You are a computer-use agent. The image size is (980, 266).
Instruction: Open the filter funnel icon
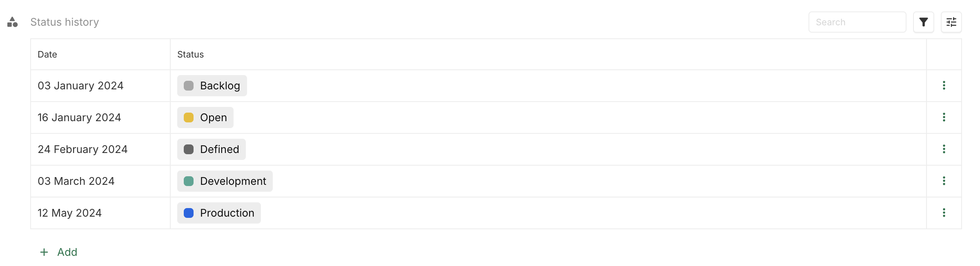click(x=924, y=22)
